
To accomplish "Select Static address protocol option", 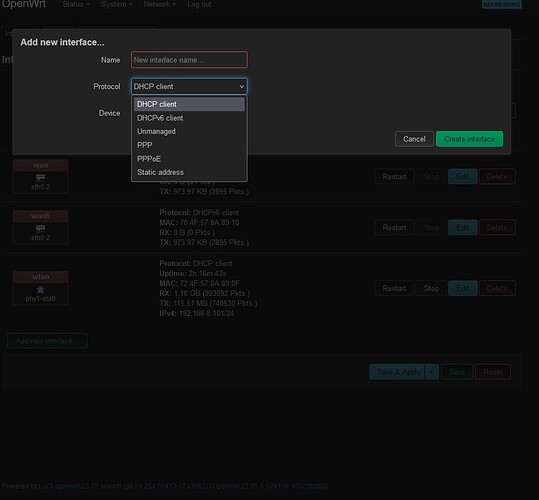I will 189,172.
